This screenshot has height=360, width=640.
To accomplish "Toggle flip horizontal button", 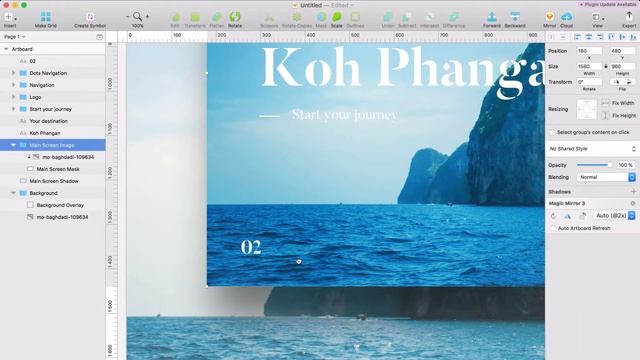I will click(616, 82).
